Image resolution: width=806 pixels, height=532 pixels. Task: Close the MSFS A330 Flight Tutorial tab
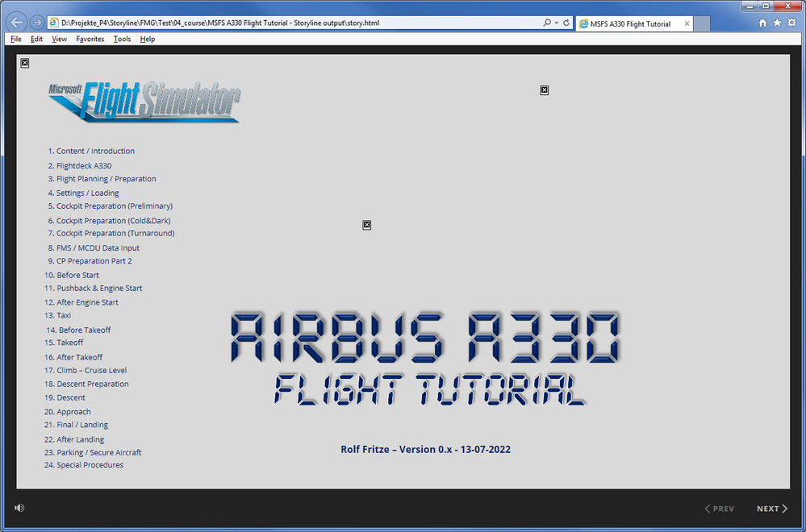687,23
